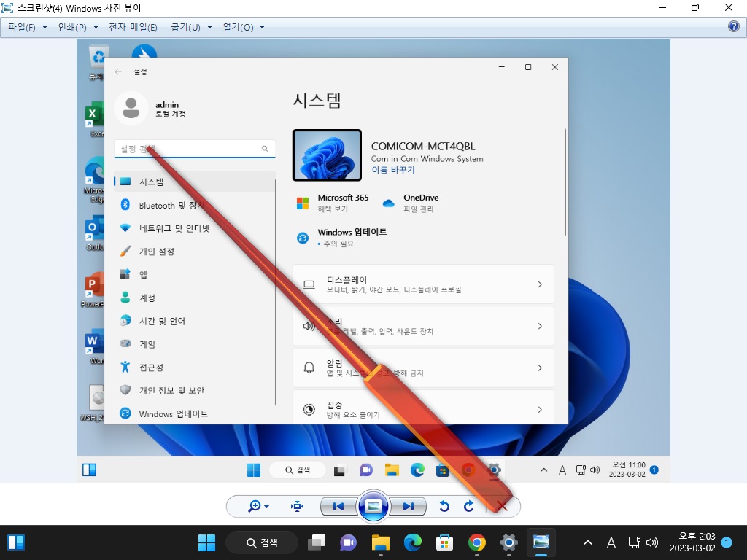The image size is (747, 560).
Task: Open the volume icon in the bottom system tray
Action: [x=651, y=542]
